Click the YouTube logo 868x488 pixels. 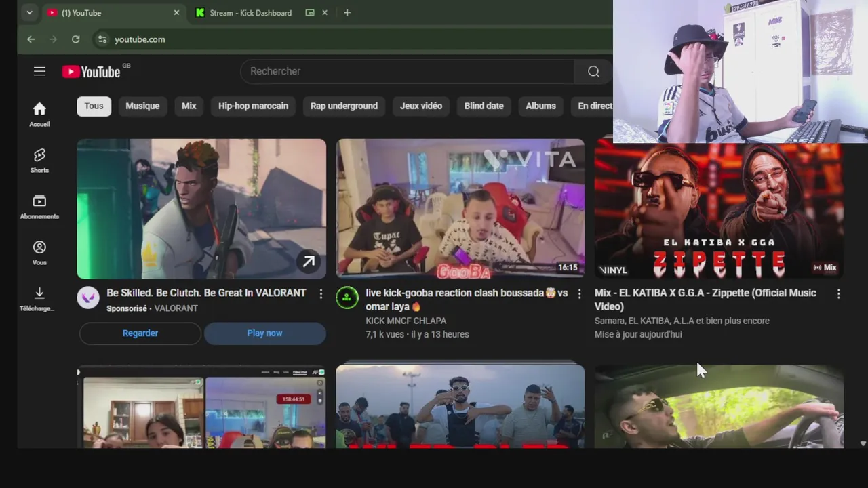[x=92, y=71]
